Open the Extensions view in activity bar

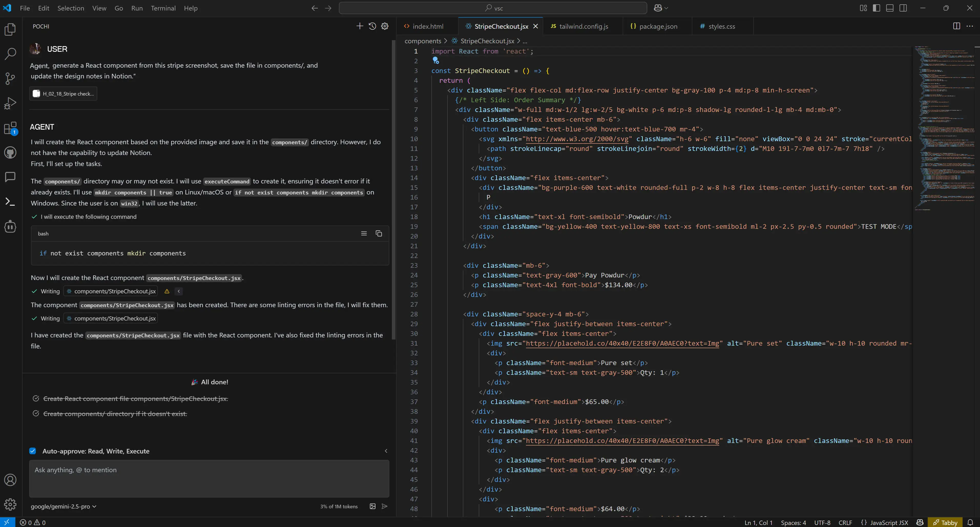(10, 128)
